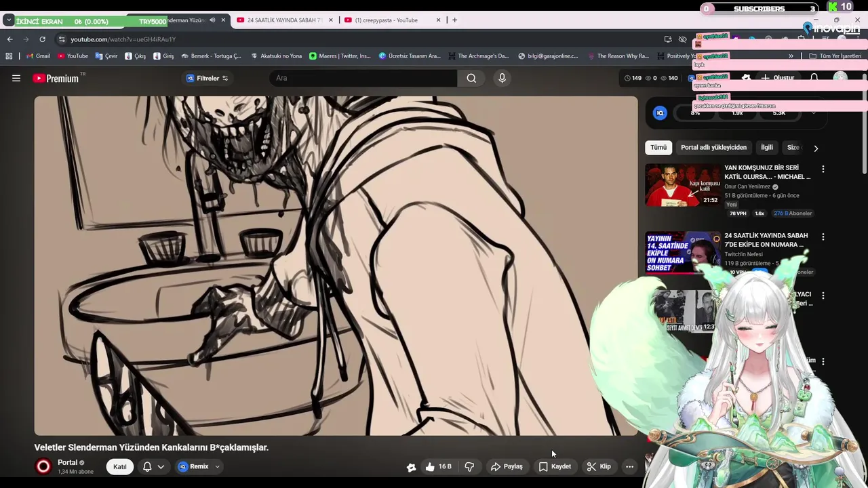Click the crossed-eye tracking icon
Viewport: 868px width, 488px height.
pyautogui.click(x=683, y=39)
